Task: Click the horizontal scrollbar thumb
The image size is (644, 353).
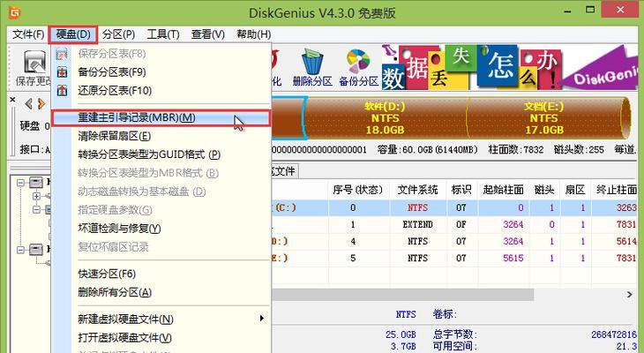Action: 402,294
